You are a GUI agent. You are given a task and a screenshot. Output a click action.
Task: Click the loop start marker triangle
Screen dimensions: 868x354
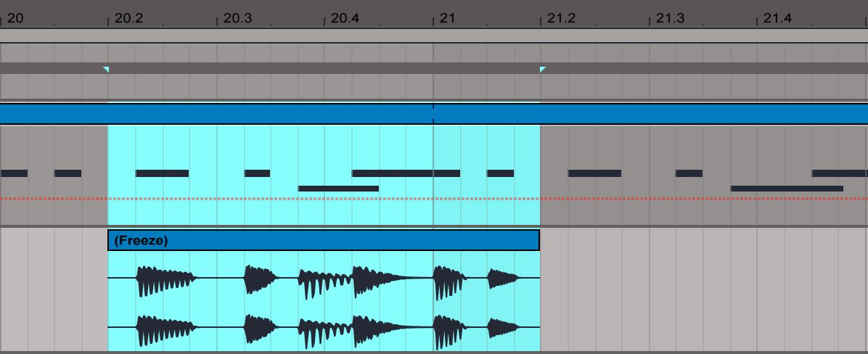[107, 70]
